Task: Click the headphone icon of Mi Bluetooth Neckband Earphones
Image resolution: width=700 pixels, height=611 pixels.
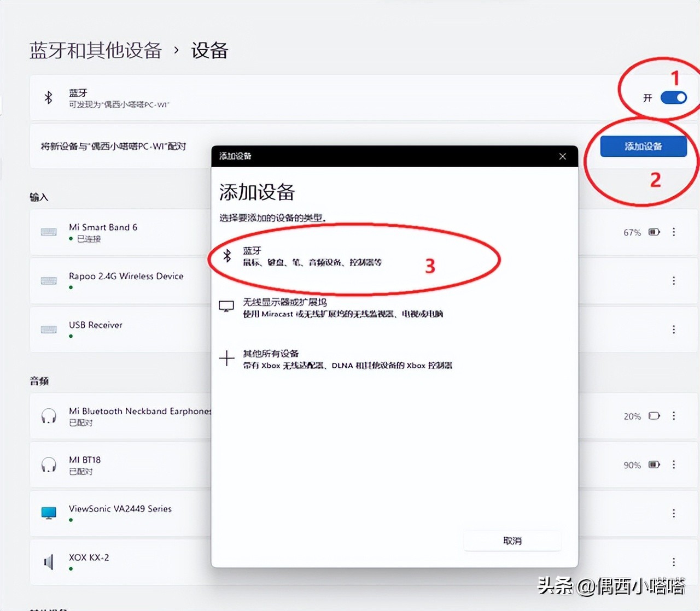Action: (48, 416)
